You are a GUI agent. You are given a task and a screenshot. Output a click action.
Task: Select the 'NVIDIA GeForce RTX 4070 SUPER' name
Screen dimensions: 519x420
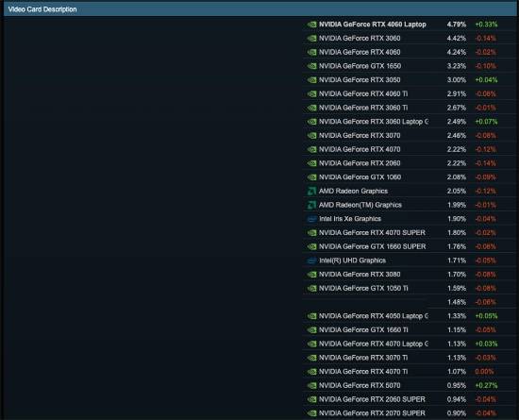tap(372, 233)
